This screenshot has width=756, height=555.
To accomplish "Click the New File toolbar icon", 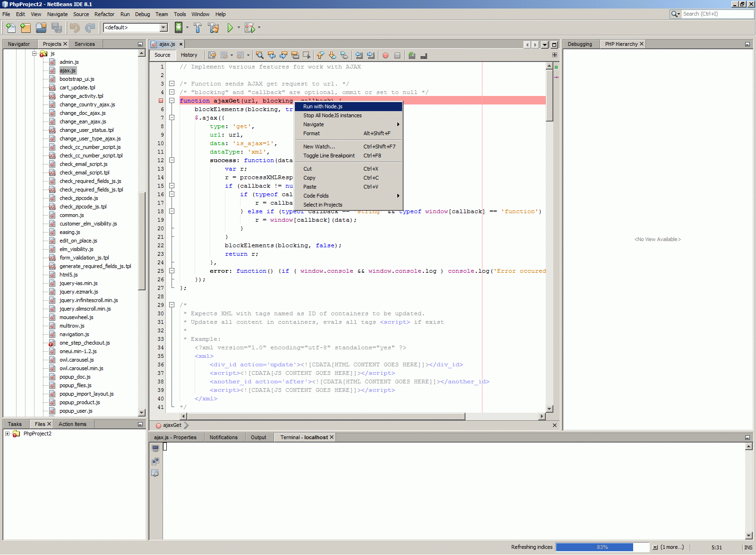I will coord(10,28).
